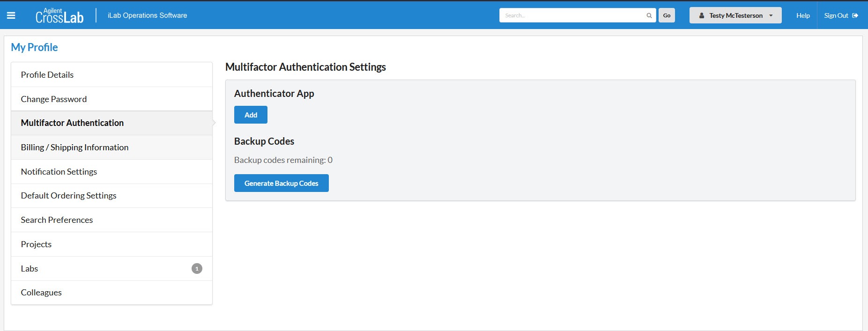
Task: Open the hamburger navigation menu
Action: (11, 15)
